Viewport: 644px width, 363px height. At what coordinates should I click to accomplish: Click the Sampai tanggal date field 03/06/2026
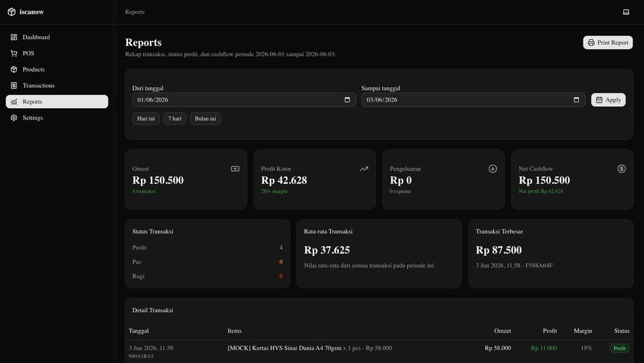(x=473, y=100)
